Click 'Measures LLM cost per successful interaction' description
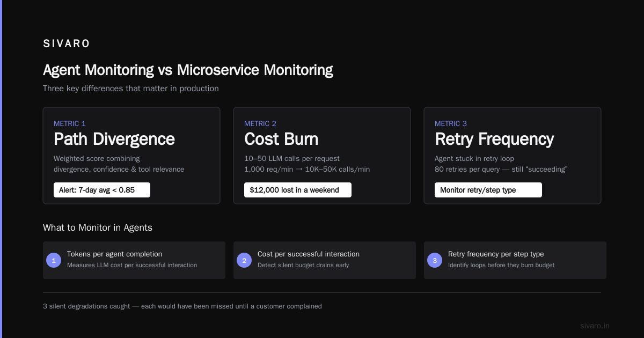 coord(132,265)
